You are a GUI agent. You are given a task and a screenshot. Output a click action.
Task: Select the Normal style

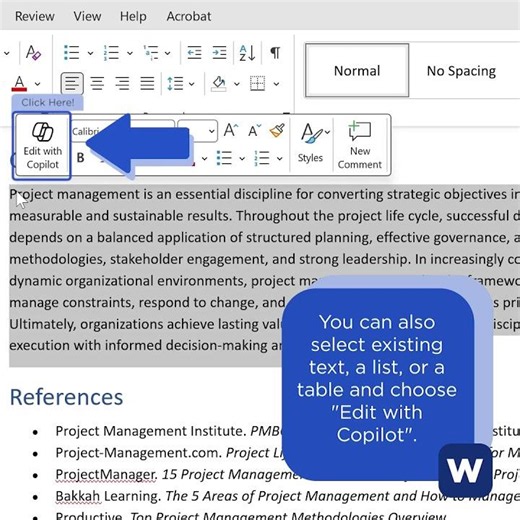click(357, 70)
